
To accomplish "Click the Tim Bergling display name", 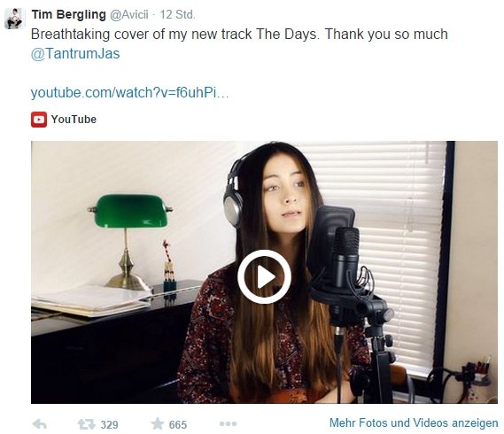I will 68,14.
